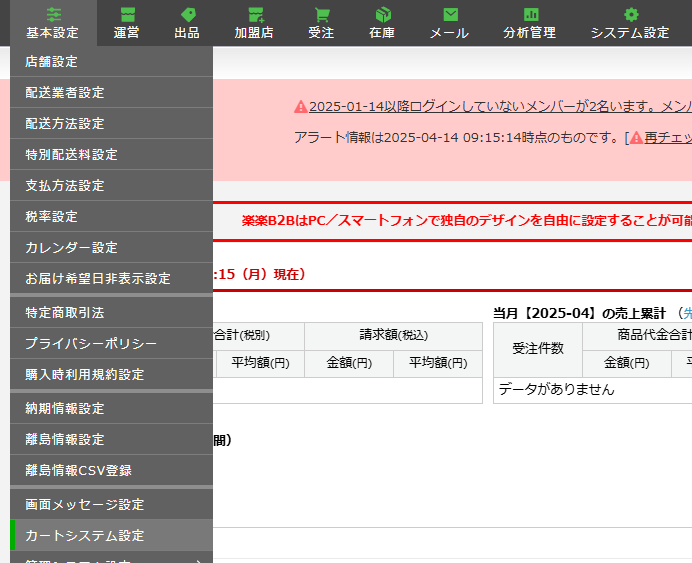
Task: Select 離島情報CSV登録 menu entry
Action: click(111, 470)
